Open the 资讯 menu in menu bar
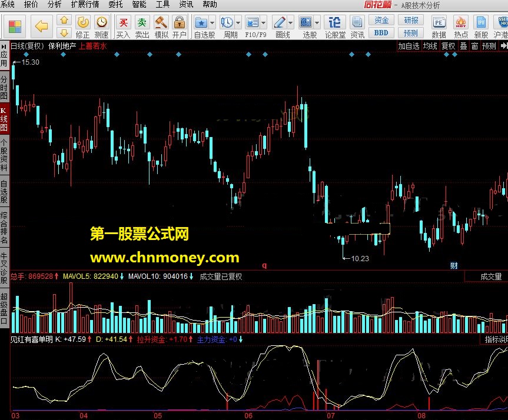508x420 pixels. coord(186,5)
